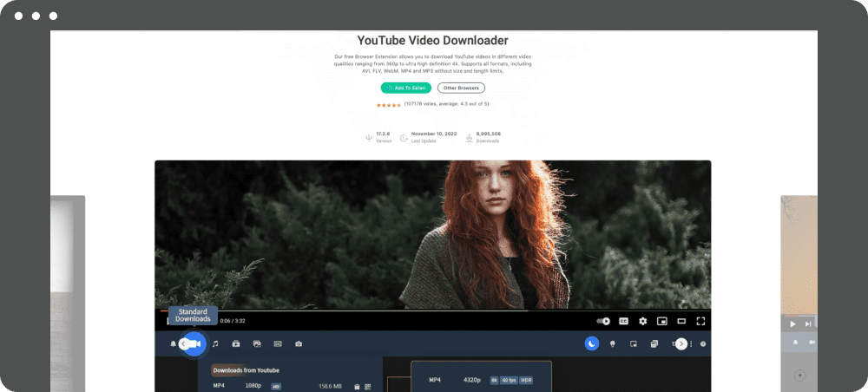Click the "Downloads from Youtube" label
Image resolution: width=868 pixels, height=392 pixels.
(246, 369)
